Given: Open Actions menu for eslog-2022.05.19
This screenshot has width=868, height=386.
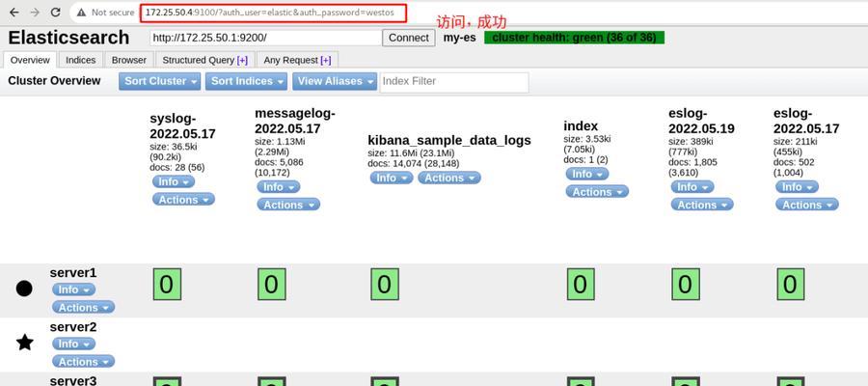Looking at the screenshot, I should (x=702, y=205).
